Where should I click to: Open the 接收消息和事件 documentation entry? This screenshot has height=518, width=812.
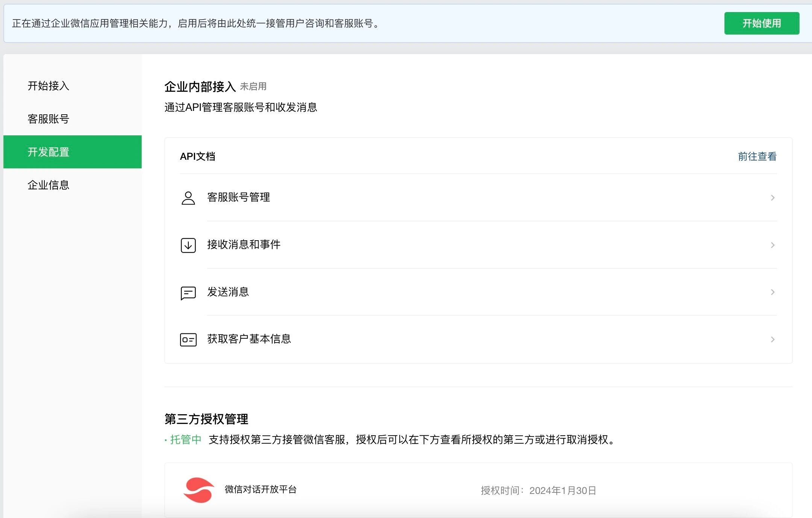click(244, 244)
